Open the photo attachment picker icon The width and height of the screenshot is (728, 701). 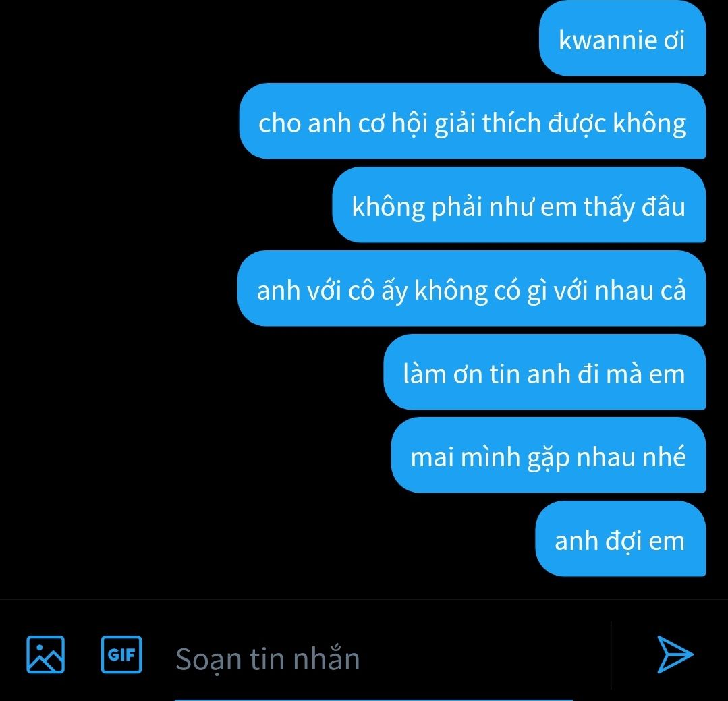point(45,654)
